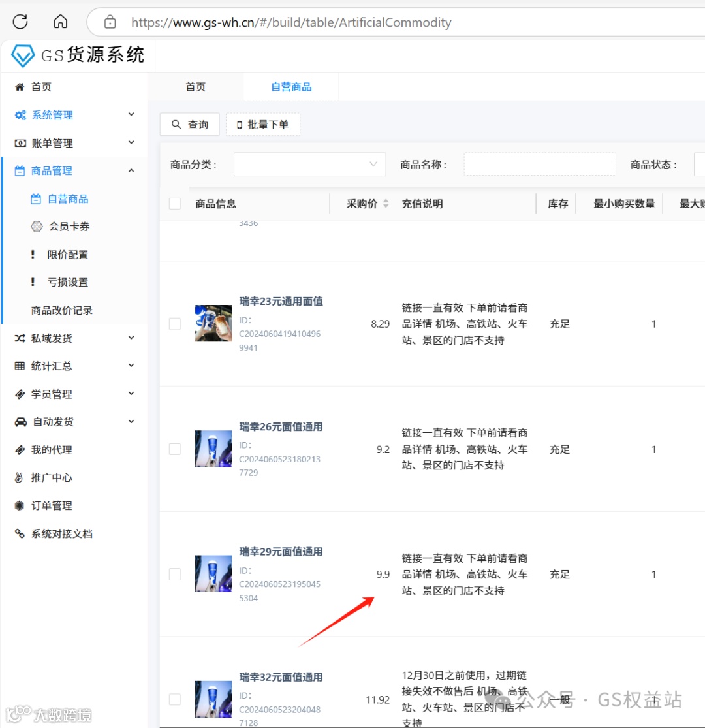Click the 最小购买数量 column header
The height and width of the screenshot is (728, 705).
click(624, 203)
